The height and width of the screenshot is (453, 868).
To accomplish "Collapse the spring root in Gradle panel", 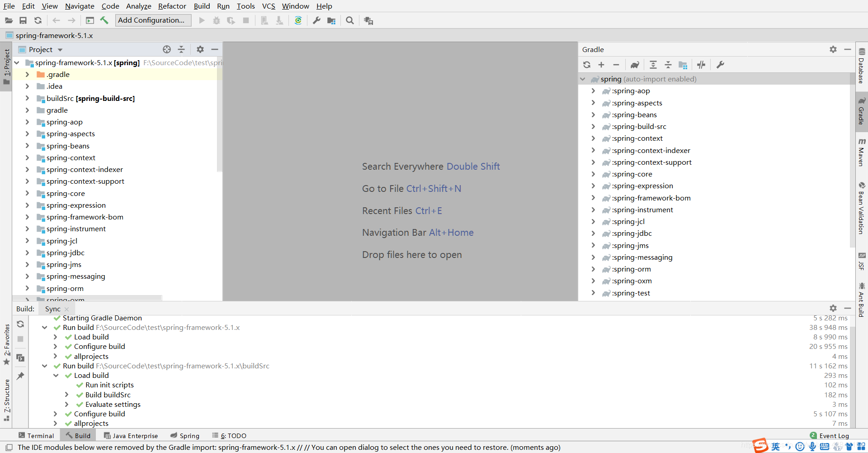I will click(583, 79).
